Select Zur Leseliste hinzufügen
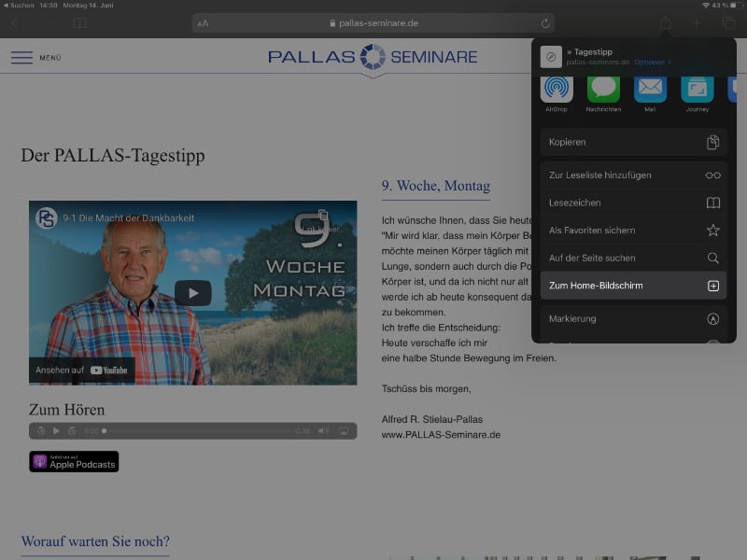Image resolution: width=747 pixels, height=560 pixels. tap(633, 175)
